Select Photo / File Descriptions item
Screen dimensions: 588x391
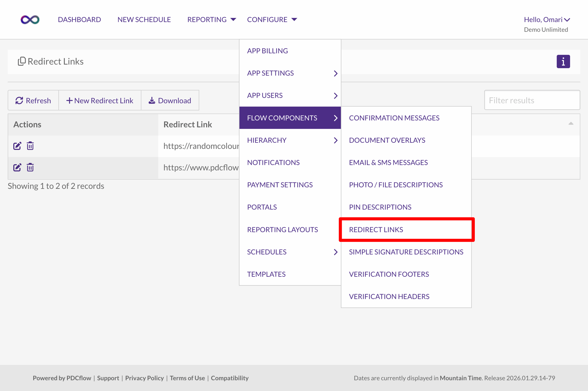coord(406,185)
